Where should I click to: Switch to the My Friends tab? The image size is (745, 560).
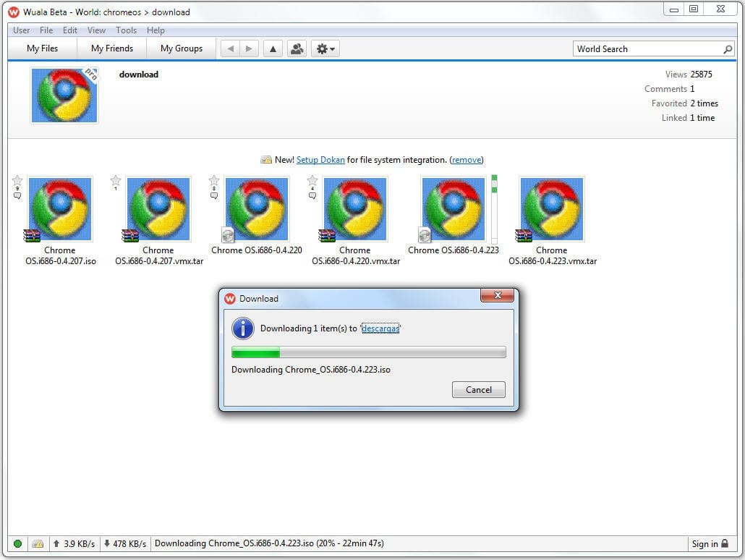(111, 48)
